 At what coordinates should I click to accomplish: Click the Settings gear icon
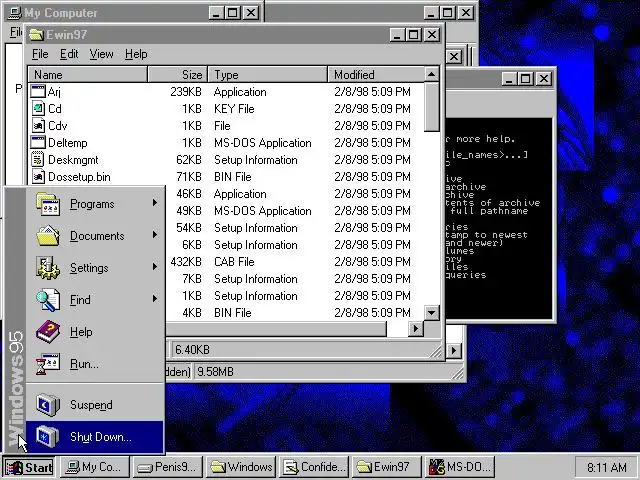coord(48,268)
